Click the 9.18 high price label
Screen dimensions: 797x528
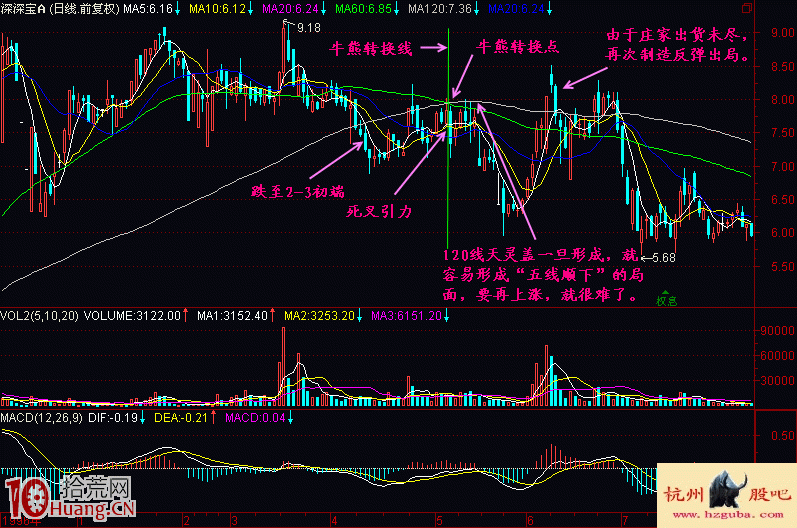pyautogui.click(x=309, y=28)
